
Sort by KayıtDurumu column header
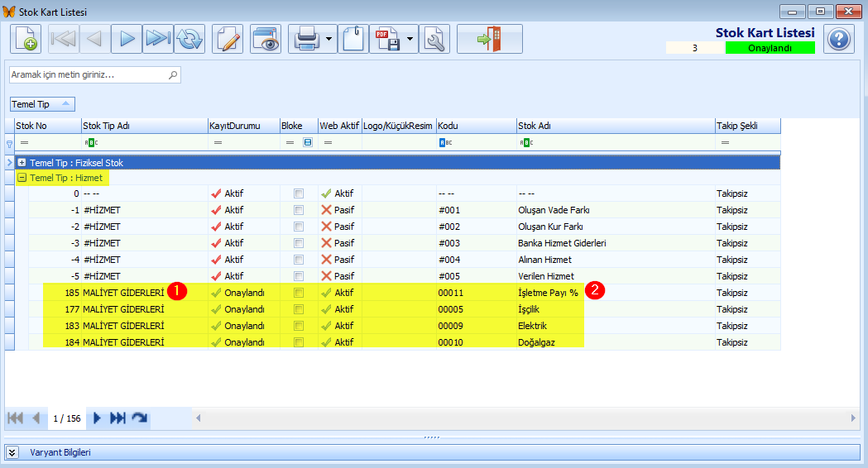pyautogui.click(x=243, y=126)
